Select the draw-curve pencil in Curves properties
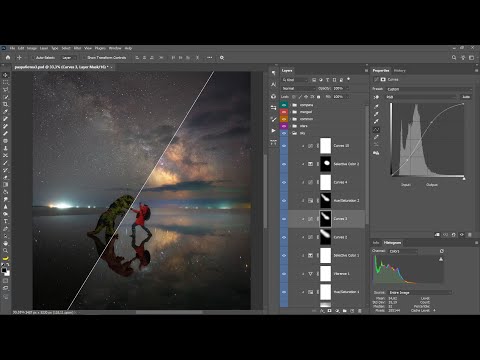Image resolution: width=480 pixels, height=360 pixels. [376, 137]
